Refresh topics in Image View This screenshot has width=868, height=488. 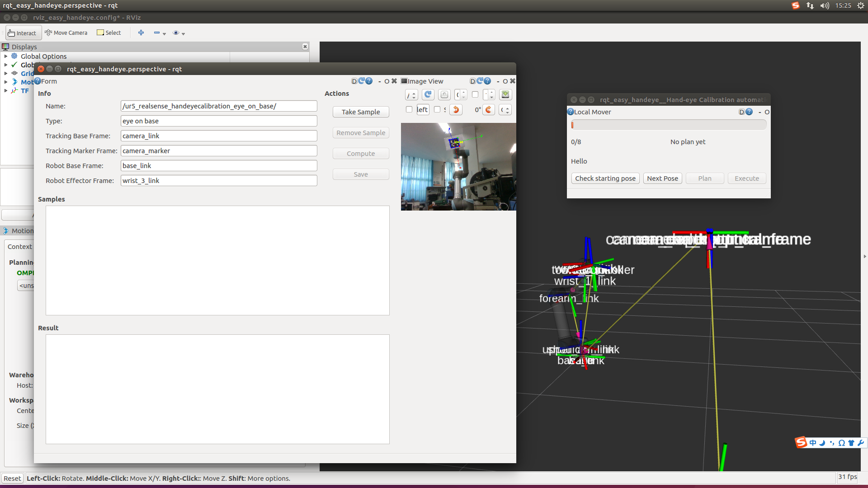coord(428,95)
